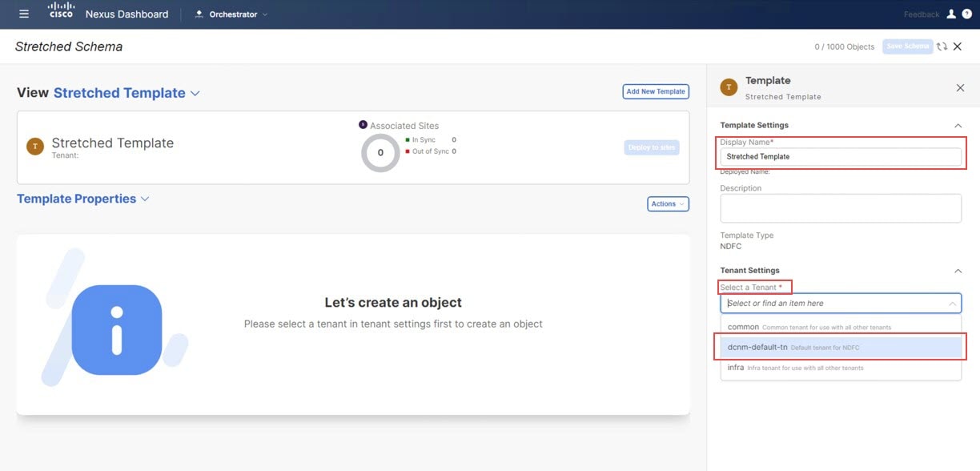
Task: Open the user profile icon
Action: (x=951, y=14)
